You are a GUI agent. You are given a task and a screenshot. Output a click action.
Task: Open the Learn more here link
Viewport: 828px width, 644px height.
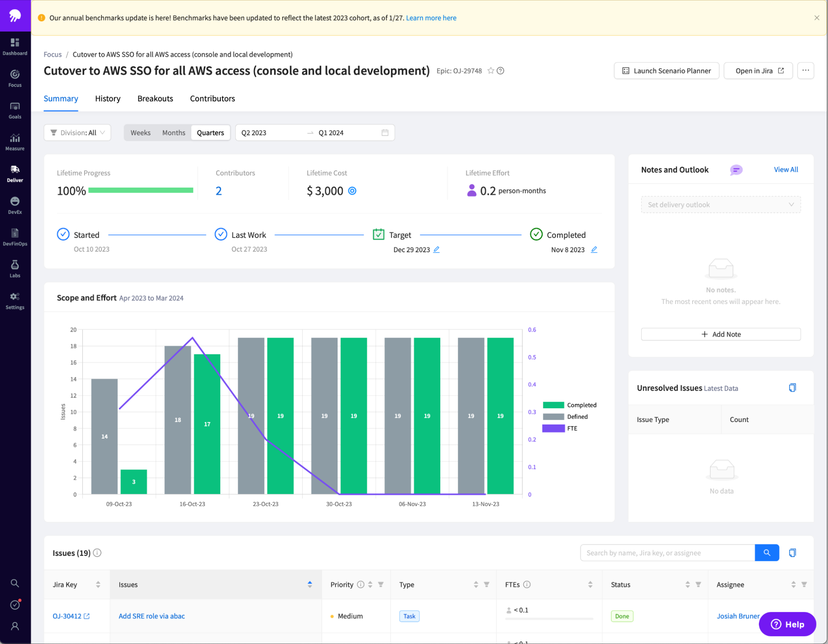coord(431,18)
